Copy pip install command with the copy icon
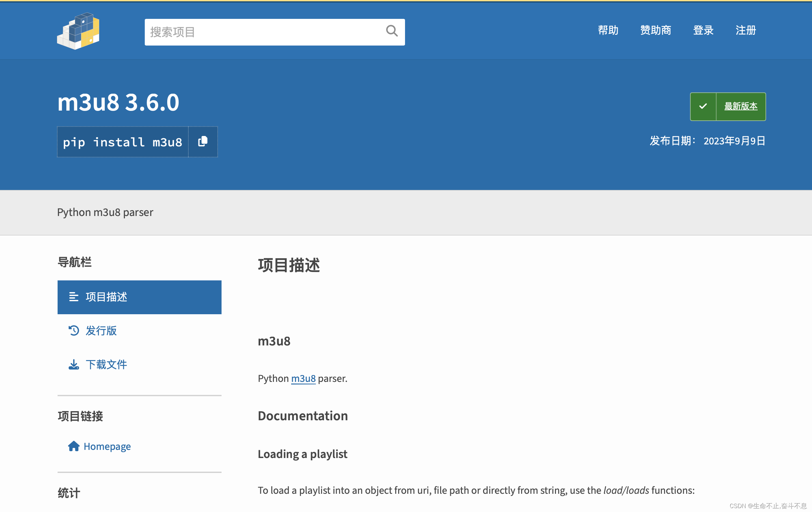Viewport: 812px width, 512px height. coord(203,141)
